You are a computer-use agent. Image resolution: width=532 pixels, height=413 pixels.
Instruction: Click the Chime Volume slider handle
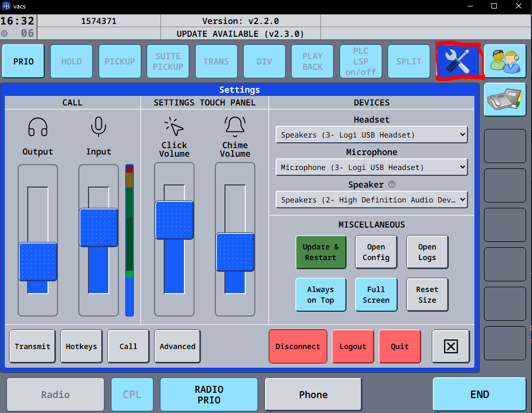click(235, 252)
